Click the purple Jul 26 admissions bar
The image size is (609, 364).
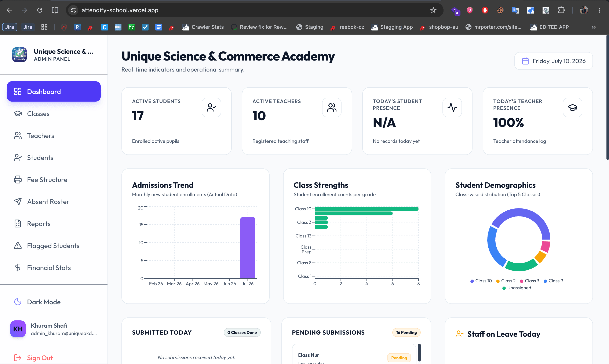pyautogui.click(x=248, y=248)
